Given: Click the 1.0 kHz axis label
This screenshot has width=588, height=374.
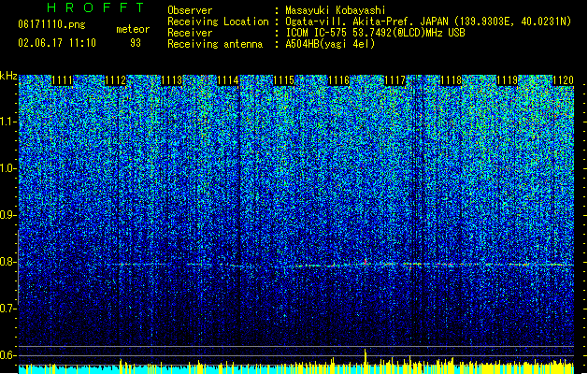Looking at the screenshot, I should 8,168.
